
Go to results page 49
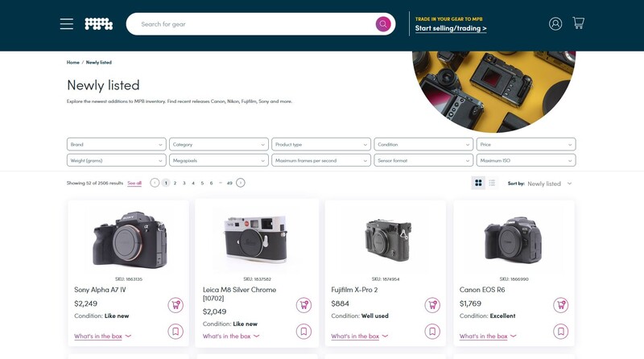(229, 183)
